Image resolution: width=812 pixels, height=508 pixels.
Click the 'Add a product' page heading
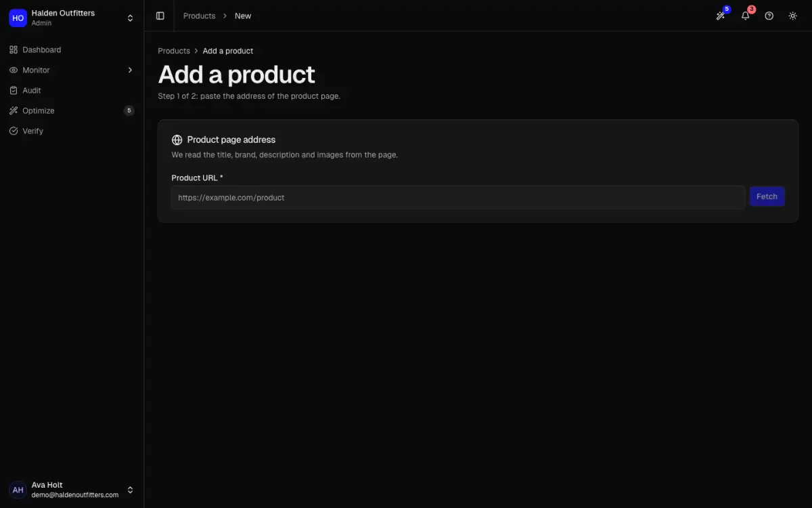point(237,75)
